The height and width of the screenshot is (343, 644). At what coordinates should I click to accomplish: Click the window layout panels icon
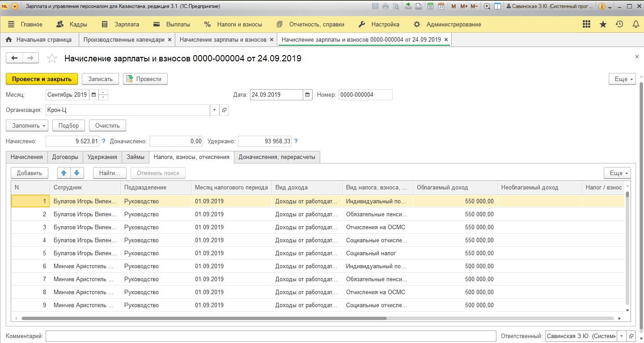click(x=498, y=6)
